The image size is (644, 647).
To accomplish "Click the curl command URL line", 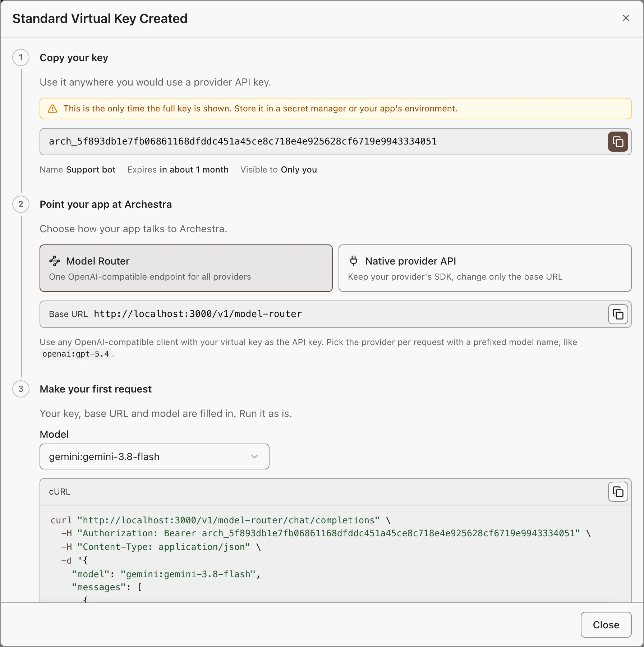I will 221,520.
